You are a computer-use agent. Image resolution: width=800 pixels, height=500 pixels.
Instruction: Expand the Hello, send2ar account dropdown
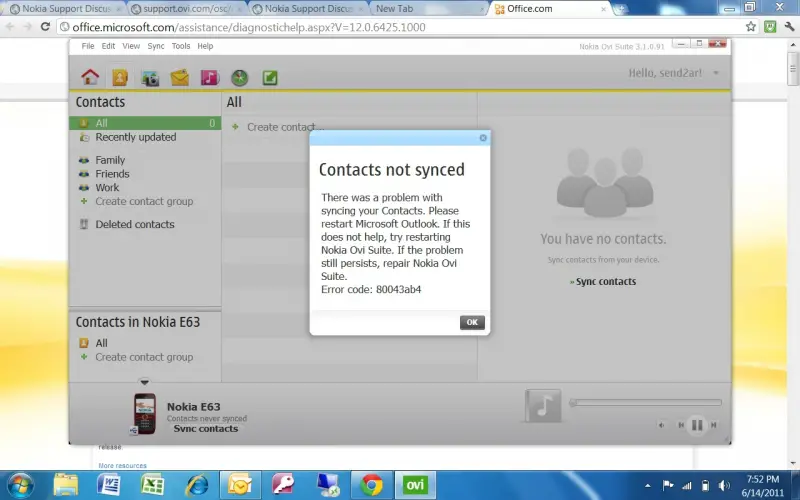(x=716, y=73)
